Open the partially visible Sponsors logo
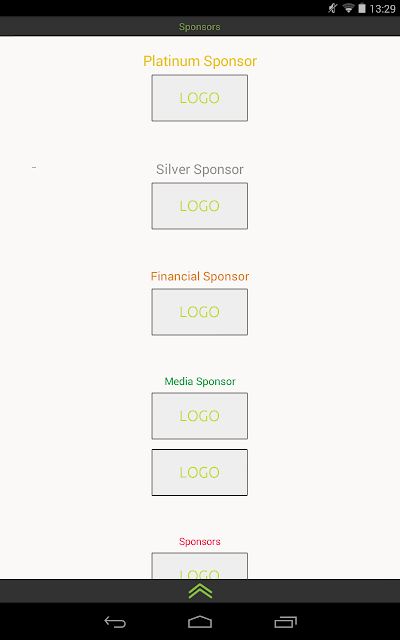This screenshot has height=640, width=400. coord(200,566)
